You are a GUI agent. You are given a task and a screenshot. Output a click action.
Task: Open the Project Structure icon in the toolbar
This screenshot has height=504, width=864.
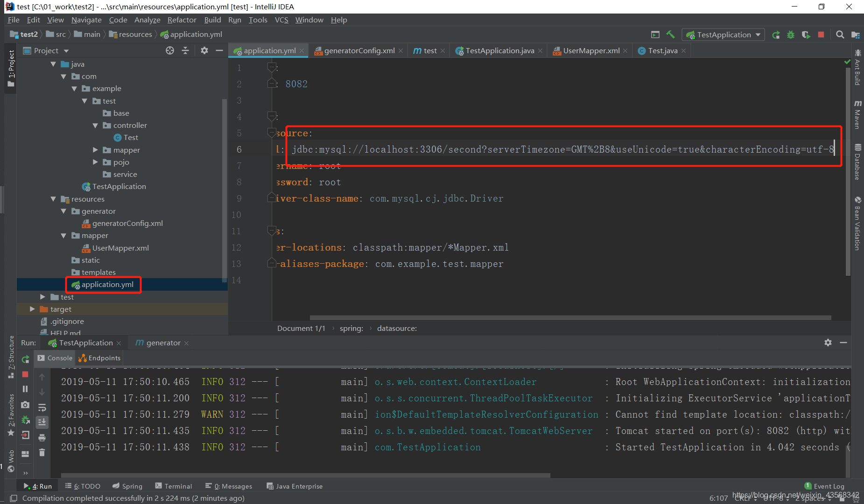[855, 35]
